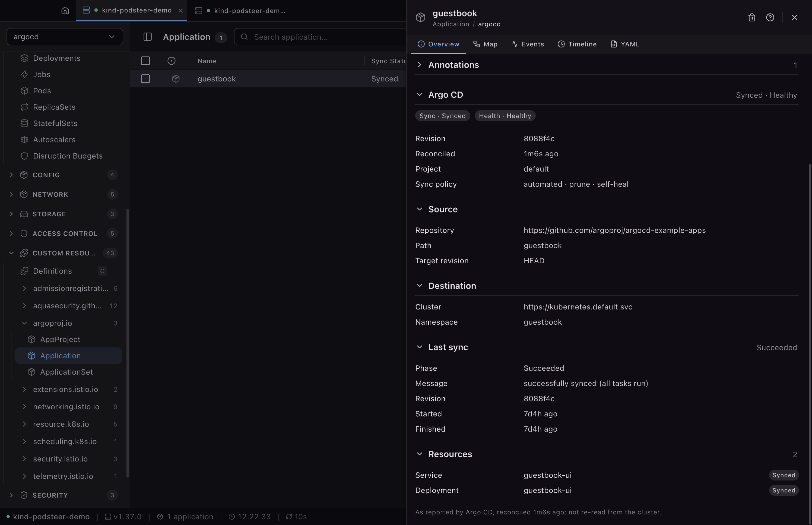Click the details panel vertical scrollbar

tap(810, 344)
